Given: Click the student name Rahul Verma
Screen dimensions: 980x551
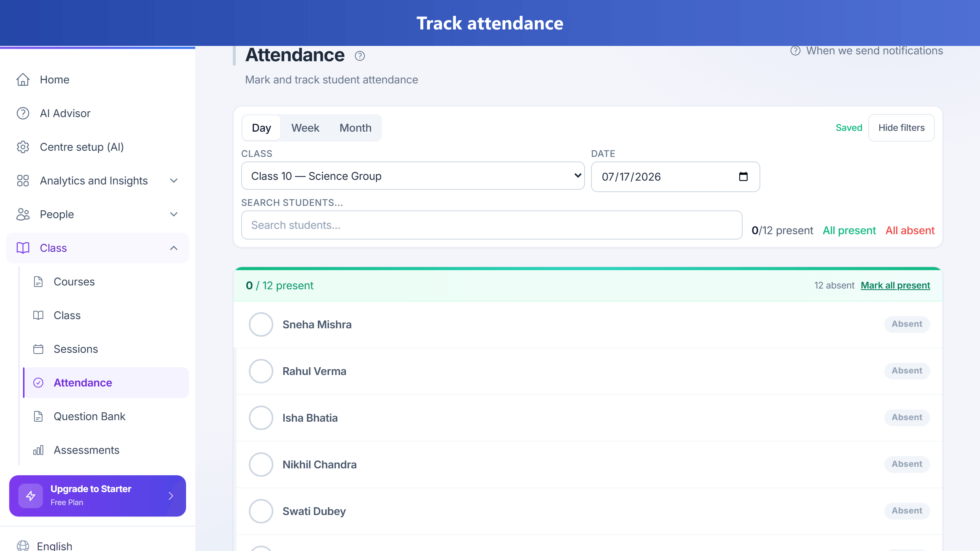Looking at the screenshot, I should (314, 371).
